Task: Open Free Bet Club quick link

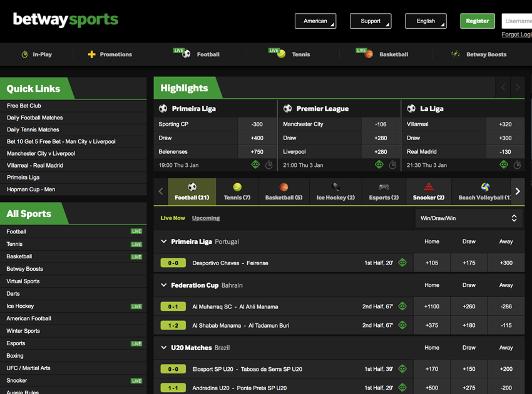Action: [73, 106]
